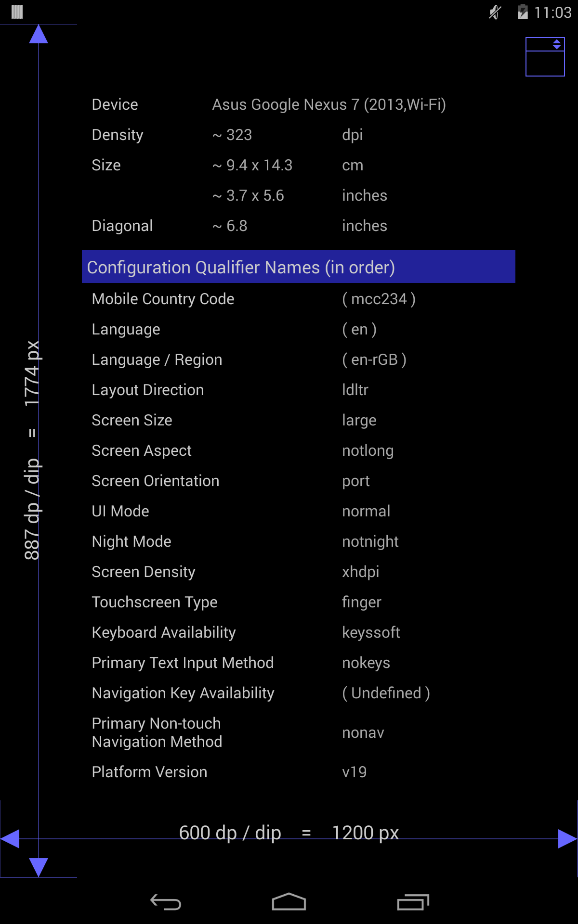Tap the 600 dp / dip width text
This screenshot has height=924, width=578.
(230, 833)
